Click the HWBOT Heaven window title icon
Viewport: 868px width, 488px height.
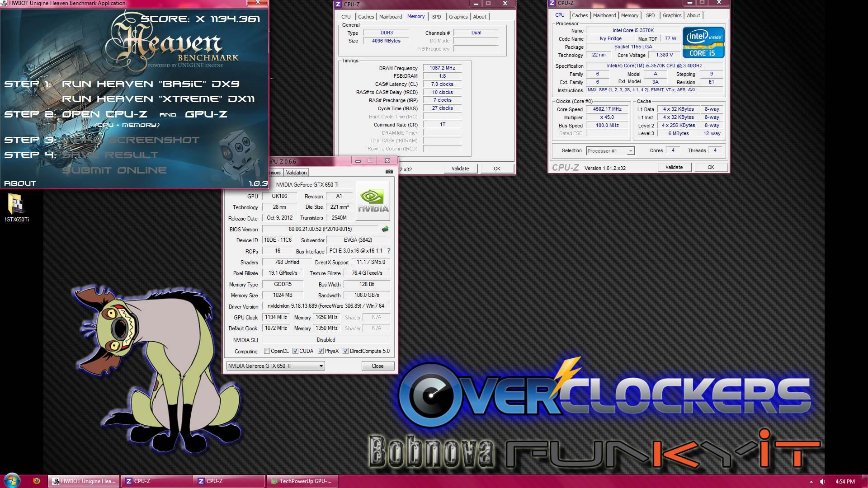(x=4, y=3)
